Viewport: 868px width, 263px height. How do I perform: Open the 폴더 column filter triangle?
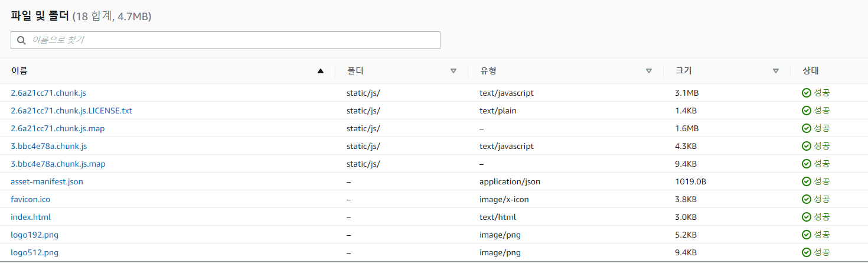[x=453, y=71]
